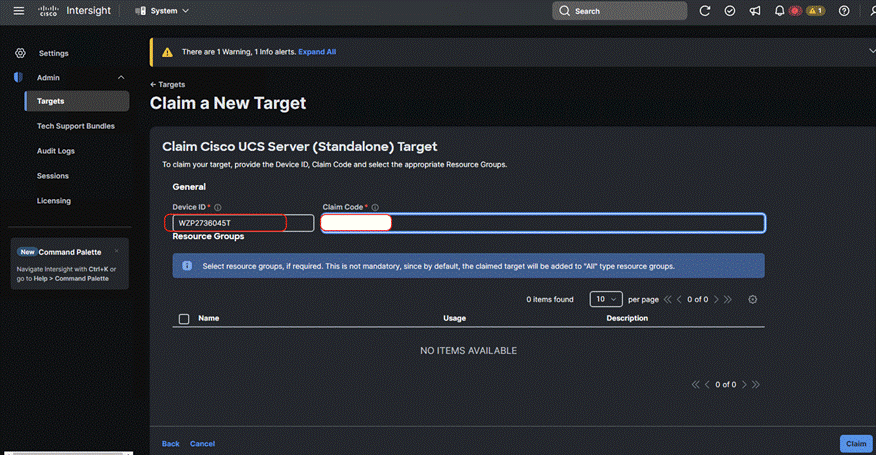Close the Command Palette tip card
Viewport: 876px width, 455px height.
click(x=116, y=252)
